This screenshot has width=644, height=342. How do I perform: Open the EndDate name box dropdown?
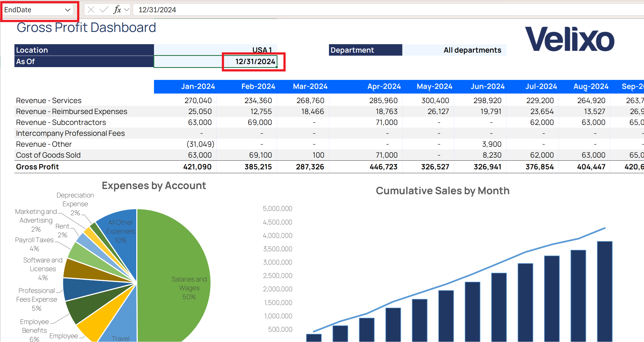pyautogui.click(x=68, y=10)
